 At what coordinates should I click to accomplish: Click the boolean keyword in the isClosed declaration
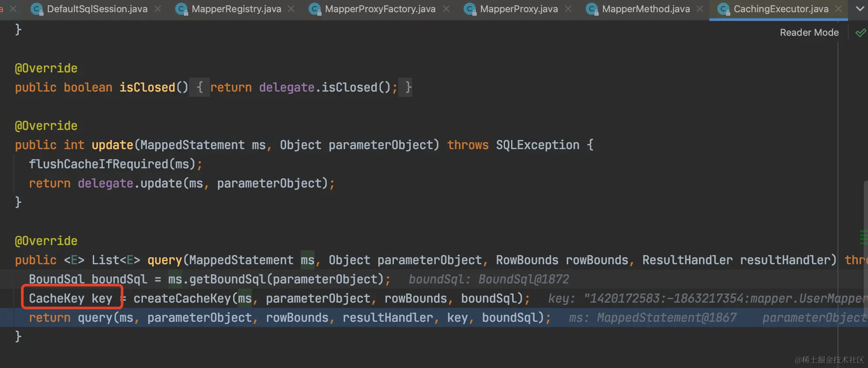point(88,87)
